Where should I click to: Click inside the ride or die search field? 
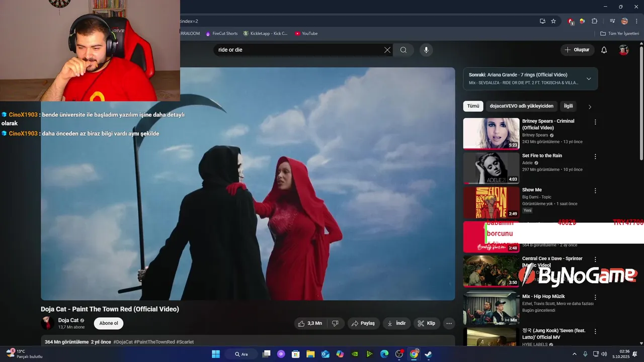(299, 50)
